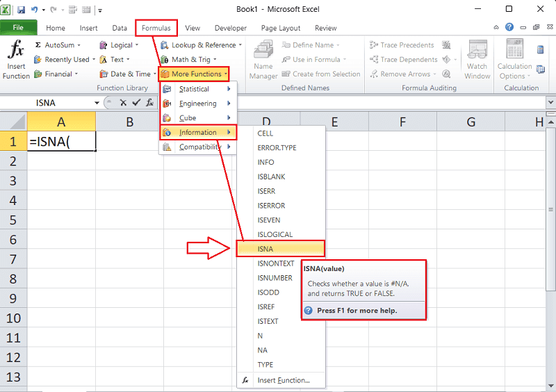The height and width of the screenshot is (392, 556).
Task: Open the Lookup & Reference functions icon
Action: coord(164,45)
